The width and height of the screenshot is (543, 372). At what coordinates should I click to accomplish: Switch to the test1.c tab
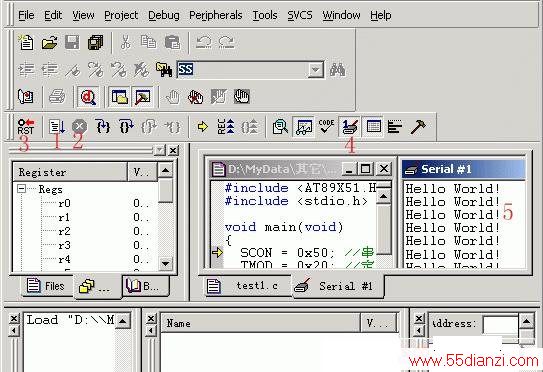247,286
